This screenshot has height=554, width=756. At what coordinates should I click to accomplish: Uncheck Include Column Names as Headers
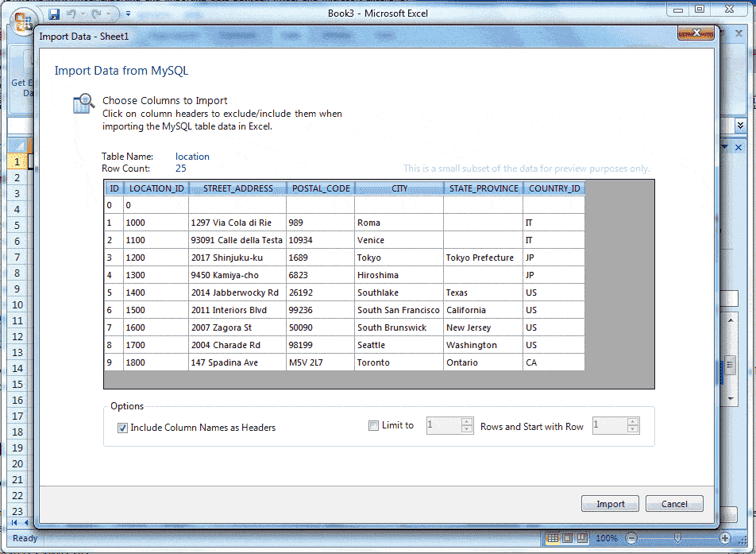click(x=122, y=427)
